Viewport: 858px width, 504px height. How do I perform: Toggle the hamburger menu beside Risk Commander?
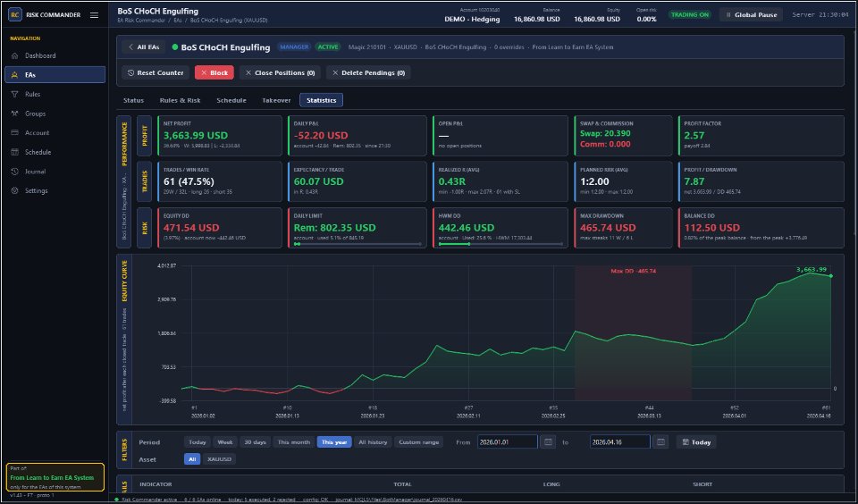94,15
